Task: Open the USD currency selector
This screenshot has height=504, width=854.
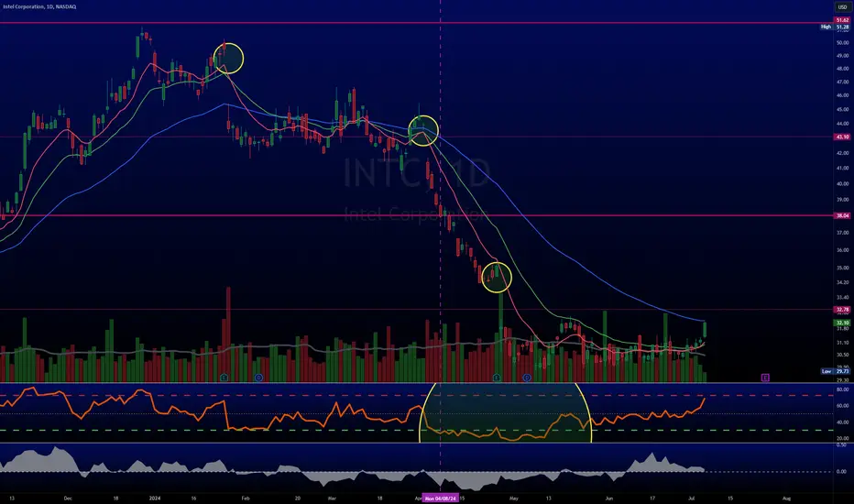Action: pos(842,6)
